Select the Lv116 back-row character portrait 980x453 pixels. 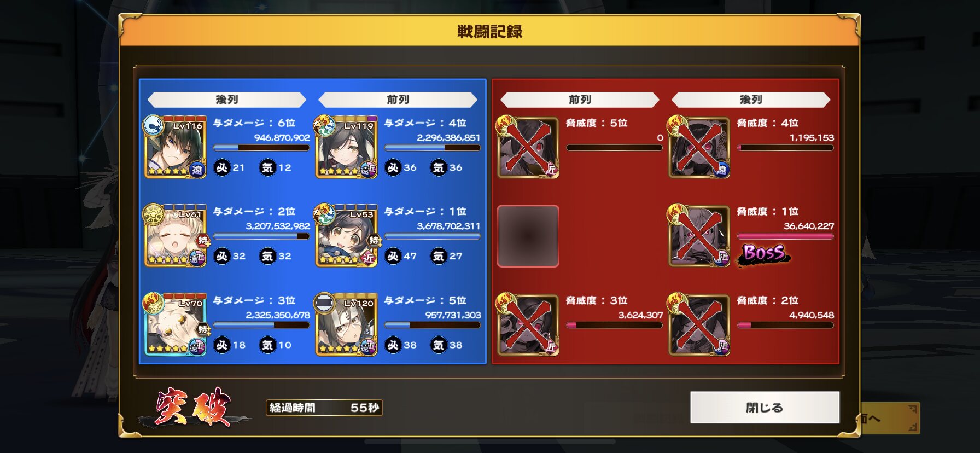tap(176, 147)
